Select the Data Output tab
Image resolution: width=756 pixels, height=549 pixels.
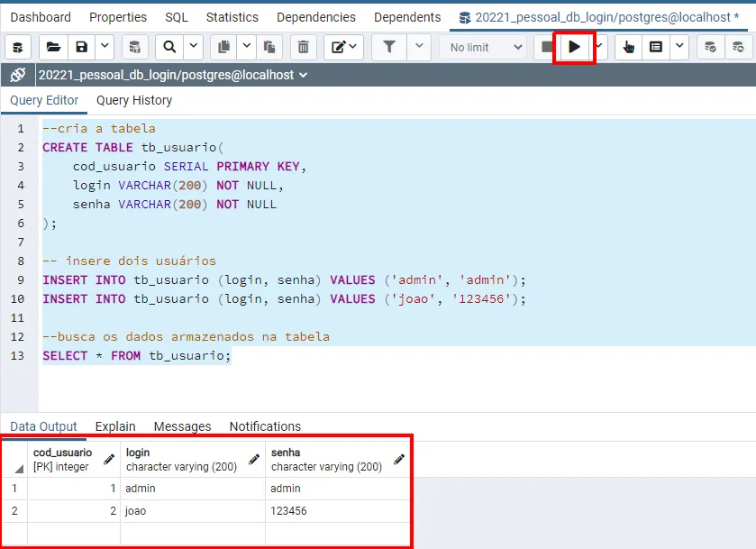tap(43, 426)
